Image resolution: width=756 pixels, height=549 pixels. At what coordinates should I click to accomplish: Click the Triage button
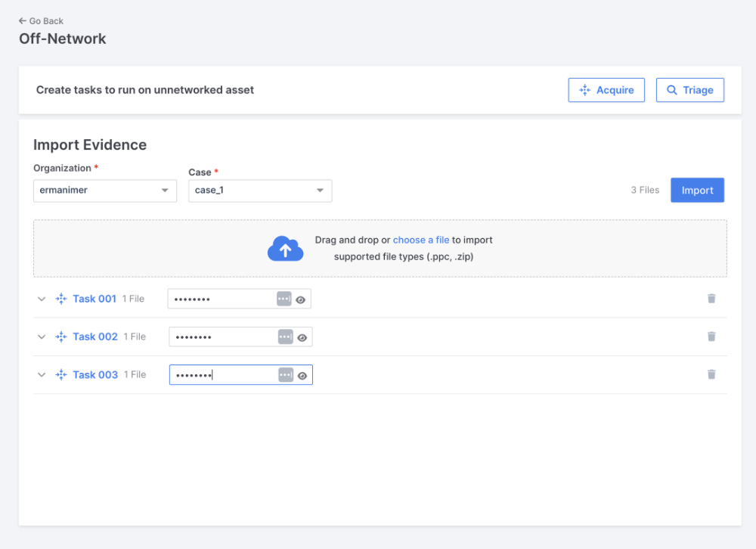(689, 90)
